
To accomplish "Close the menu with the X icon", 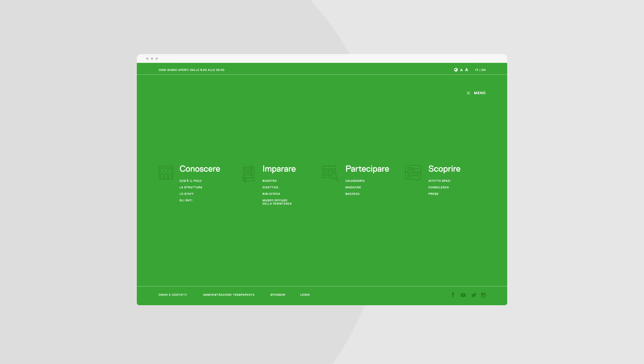I will pos(468,93).
